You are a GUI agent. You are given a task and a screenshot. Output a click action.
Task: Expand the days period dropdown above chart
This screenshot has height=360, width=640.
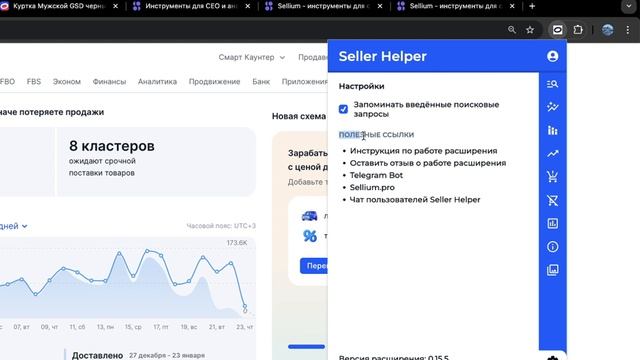pyautogui.click(x=13, y=226)
